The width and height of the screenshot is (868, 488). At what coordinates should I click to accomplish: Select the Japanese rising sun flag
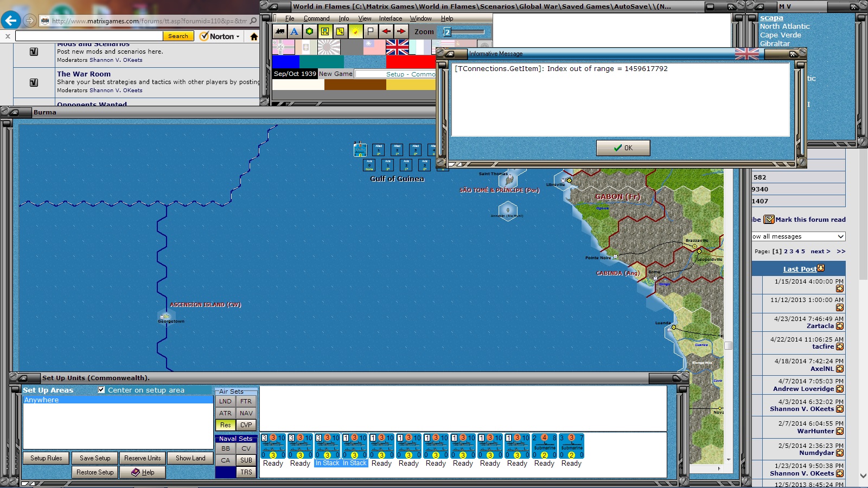(329, 47)
